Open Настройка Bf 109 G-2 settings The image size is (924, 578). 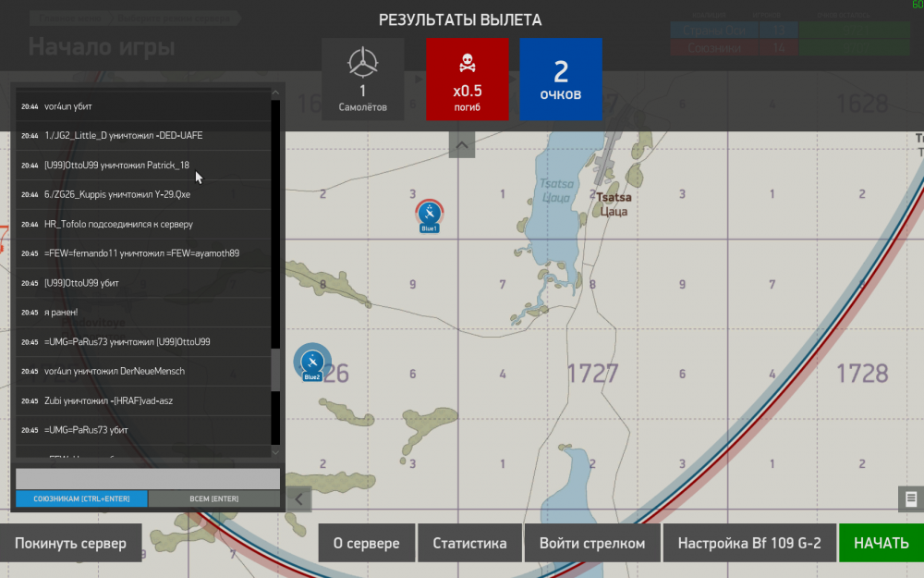[749, 543]
